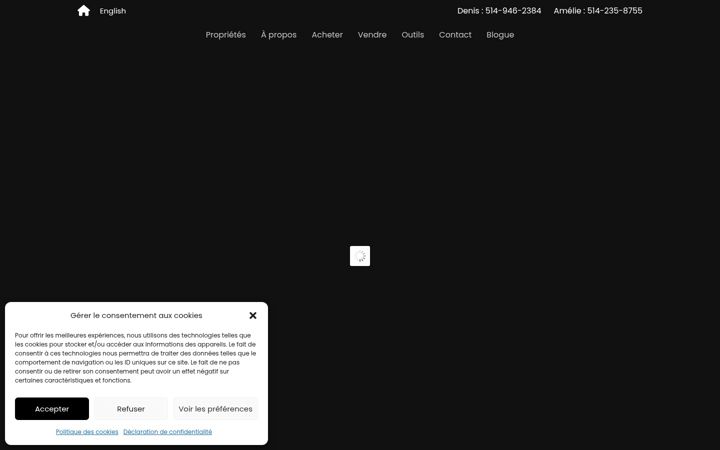Image resolution: width=720 pixels, height=450 pixels.
Task: Accept cookies with Accepter button
Action: tap(52, 409)
